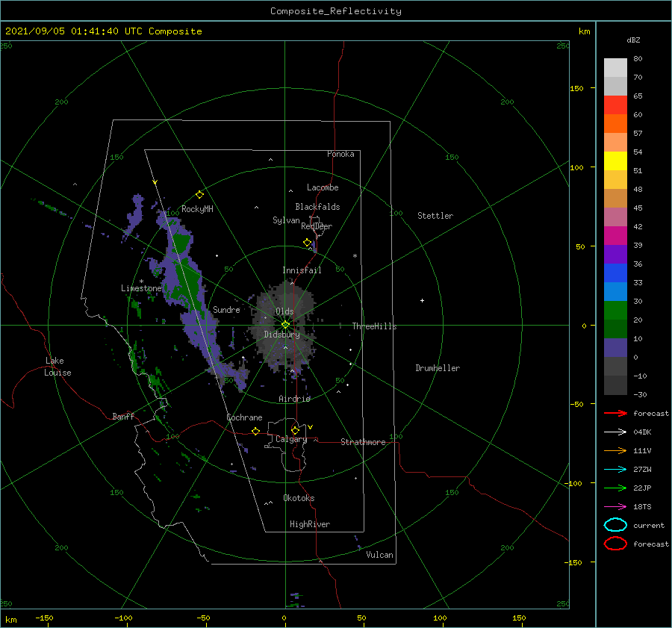
Task: Select the blue 33–36 dBZ color swatch
Action: click(615, 273)
